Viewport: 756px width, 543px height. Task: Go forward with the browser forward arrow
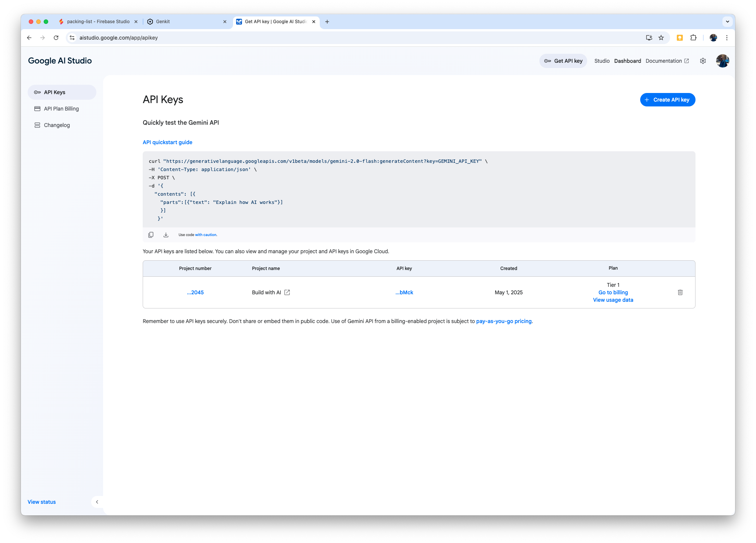pyautogui.click(x=43, y=38)
